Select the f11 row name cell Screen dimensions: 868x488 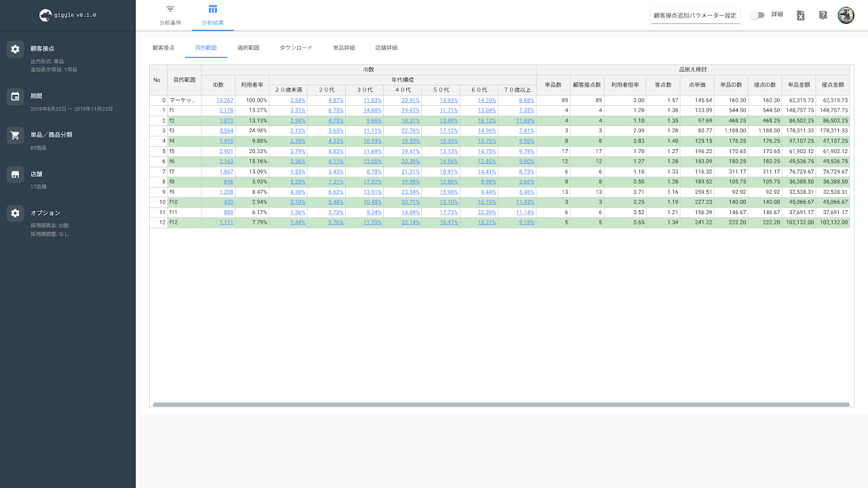point(184,212)
